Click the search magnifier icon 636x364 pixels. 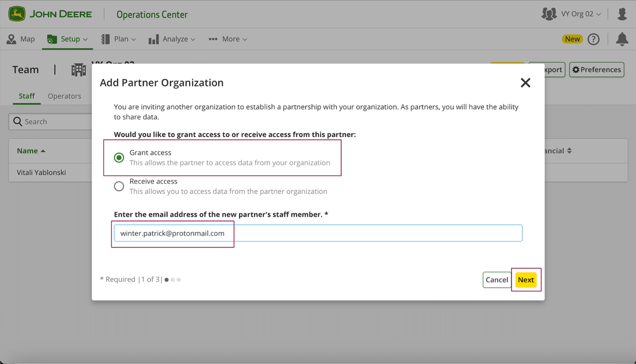[18, 122]
